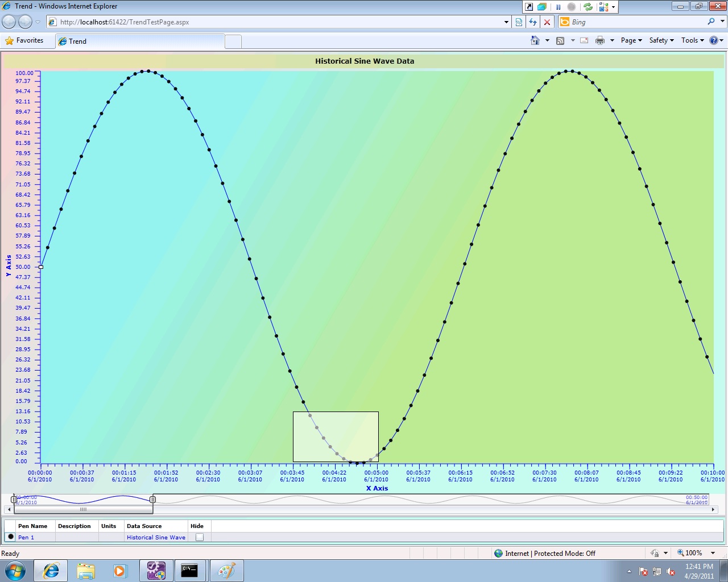Toggle the Hide checkbox for Pen 1

pyautogui.click(x=200, y=537)
